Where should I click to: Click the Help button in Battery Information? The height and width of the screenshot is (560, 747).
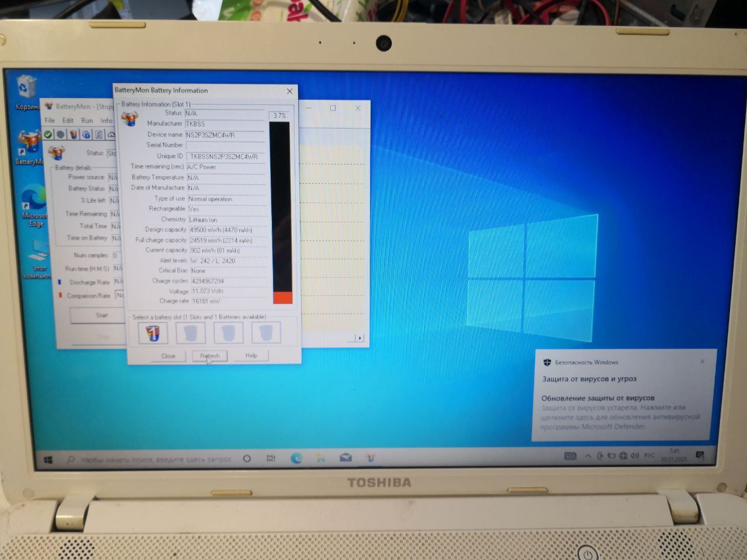(251, 355)
